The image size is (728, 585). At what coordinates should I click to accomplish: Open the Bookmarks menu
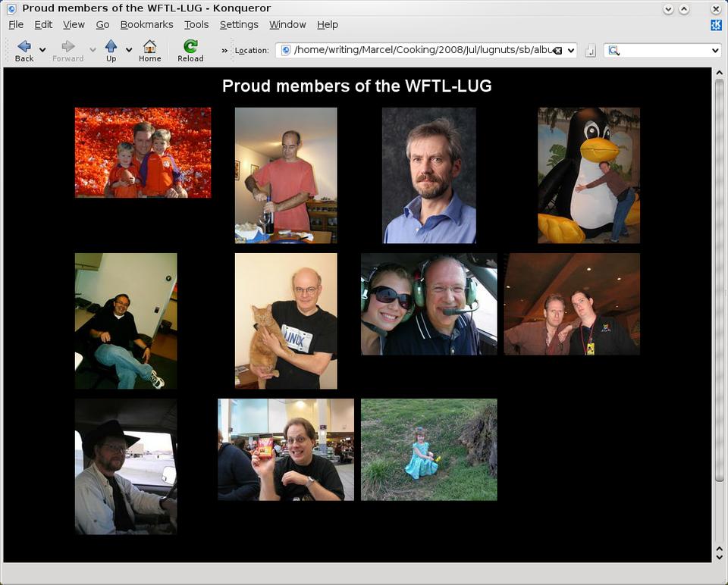[x=146, y=25]
